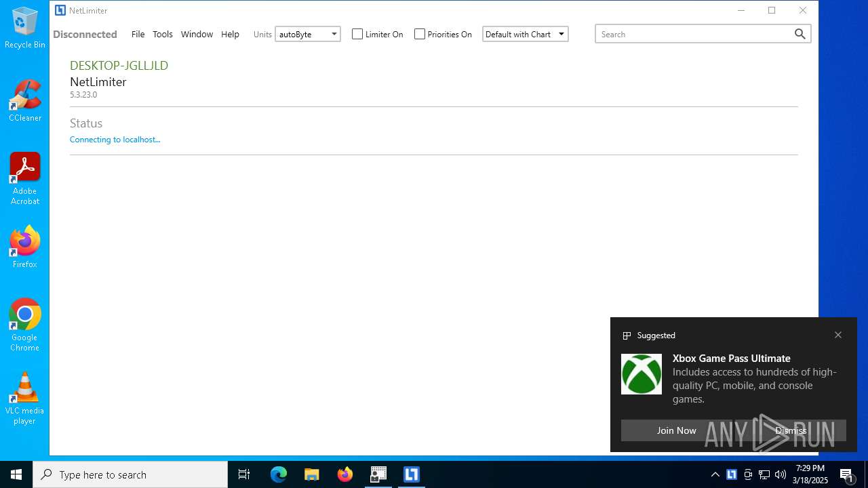Open the Recycle Bin desktop icon
The width and height of the screenshot is (868, 488).
click(x=25, y=28)
